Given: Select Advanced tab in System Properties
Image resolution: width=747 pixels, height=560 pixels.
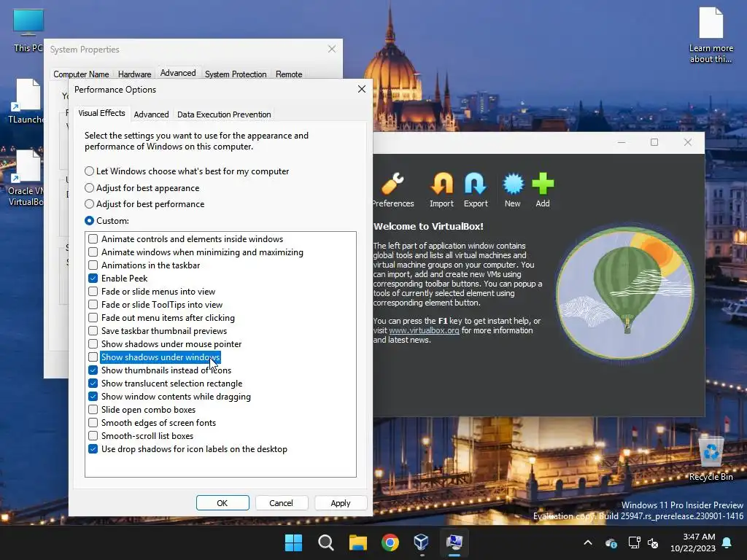Looking at the screenshot, I should 178,73.
